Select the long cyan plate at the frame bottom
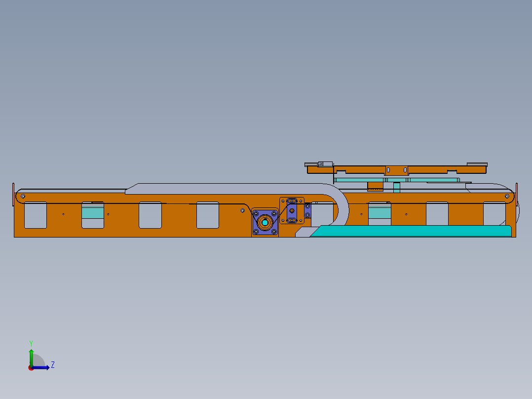This screenshot has width=532, height=399. click(411, 231)
